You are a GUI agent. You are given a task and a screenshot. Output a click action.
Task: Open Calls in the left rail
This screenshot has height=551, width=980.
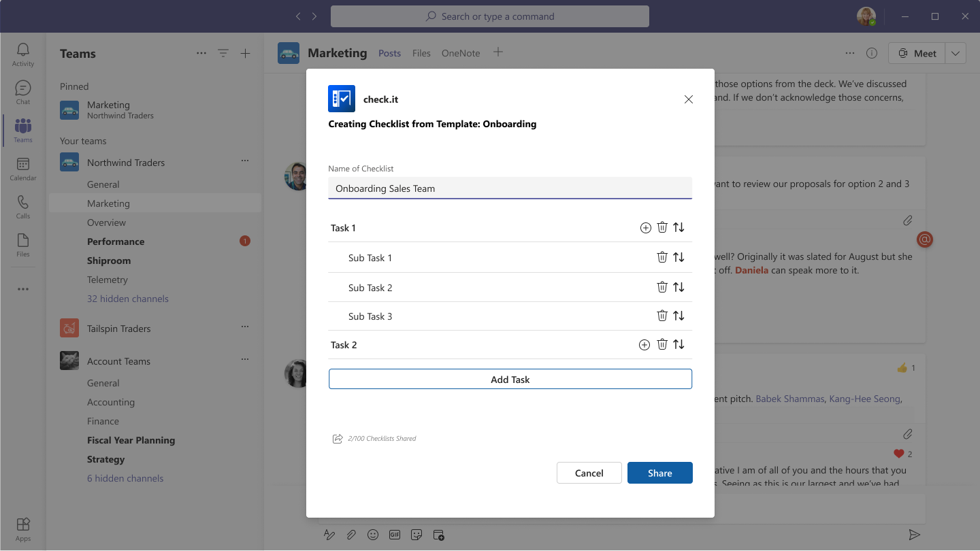click(23, 207)
